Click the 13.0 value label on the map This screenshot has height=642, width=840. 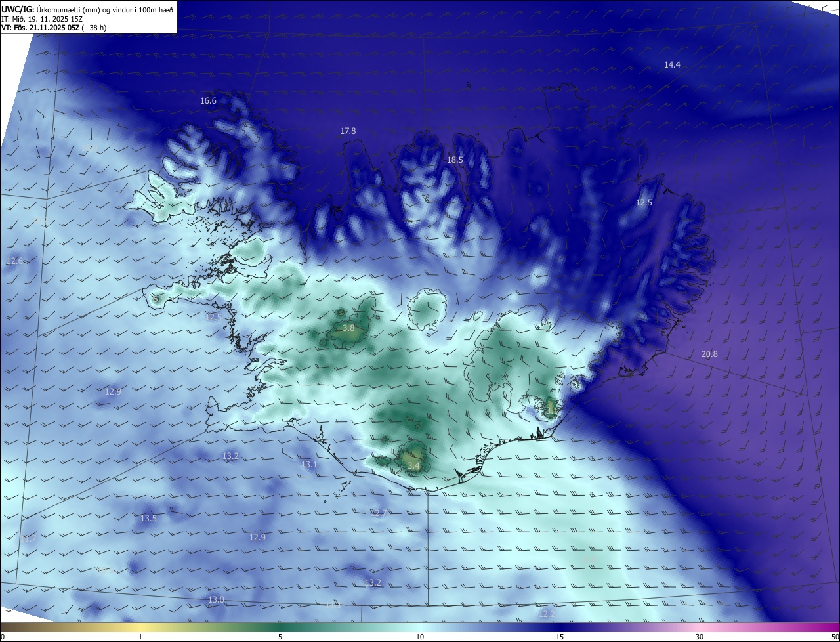pyautogui.click(x=216, y=599)
